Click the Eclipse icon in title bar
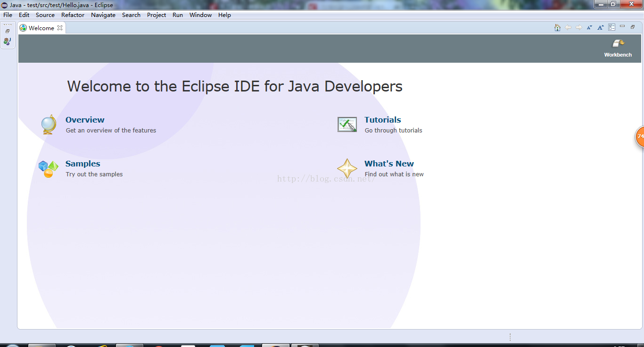The width and height of the screenshot is (644, 347). (x=4, y=5)
